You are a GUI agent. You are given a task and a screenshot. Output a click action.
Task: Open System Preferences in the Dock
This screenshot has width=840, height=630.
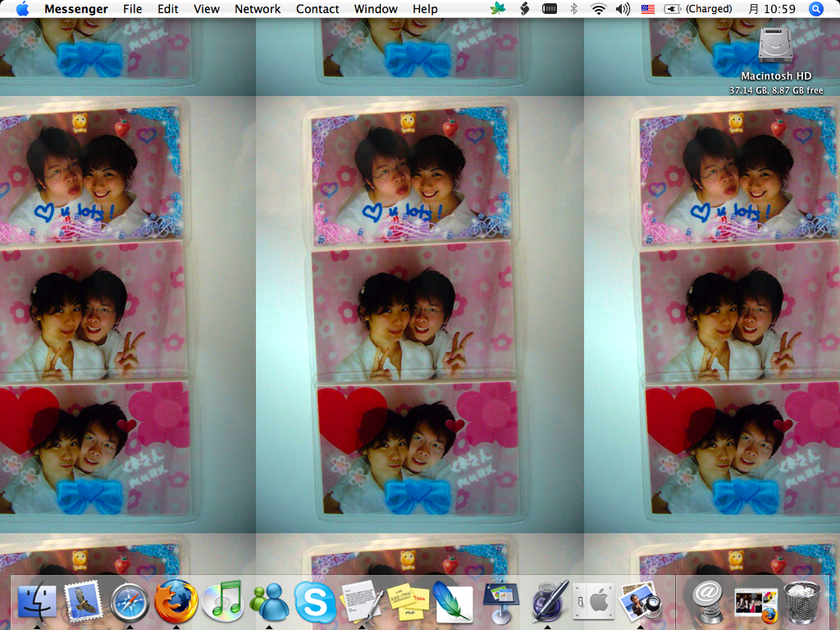594,602
